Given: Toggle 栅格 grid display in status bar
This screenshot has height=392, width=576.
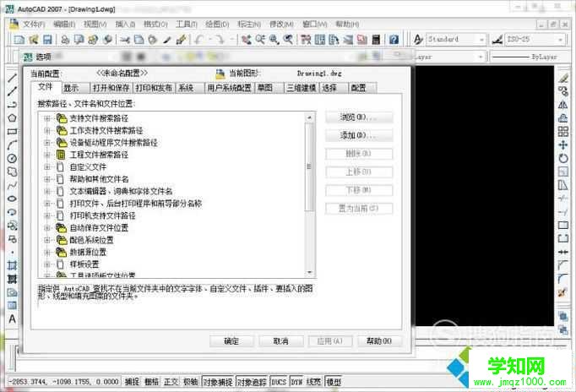Looking at the screenshot, I should click(151, 382).
